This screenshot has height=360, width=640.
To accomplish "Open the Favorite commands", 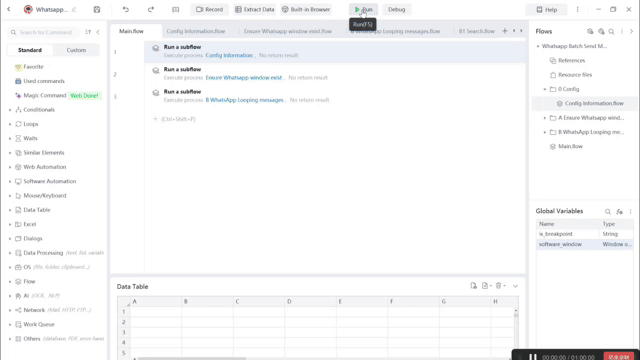I will [x=33, y=67].
